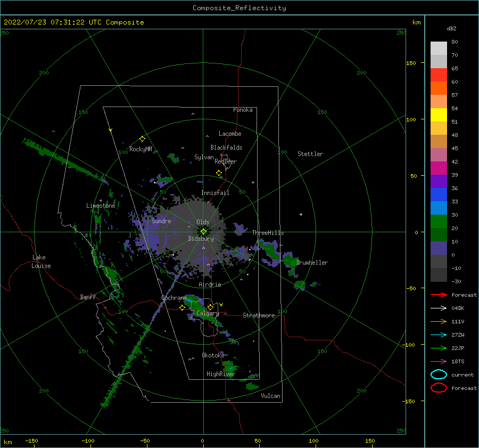
Task: Click the yellow diamond marker below Cochrane
Action: click(182, 307)
